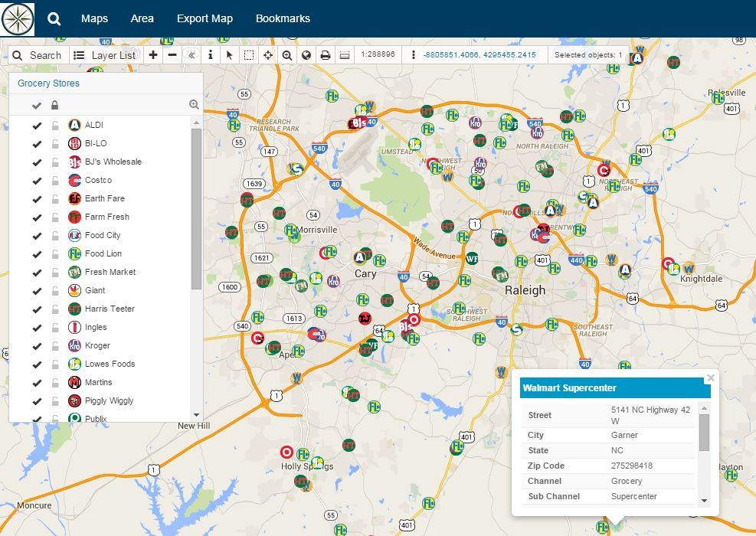Toggle Food City layer visibility checkmark

[37, 235]
